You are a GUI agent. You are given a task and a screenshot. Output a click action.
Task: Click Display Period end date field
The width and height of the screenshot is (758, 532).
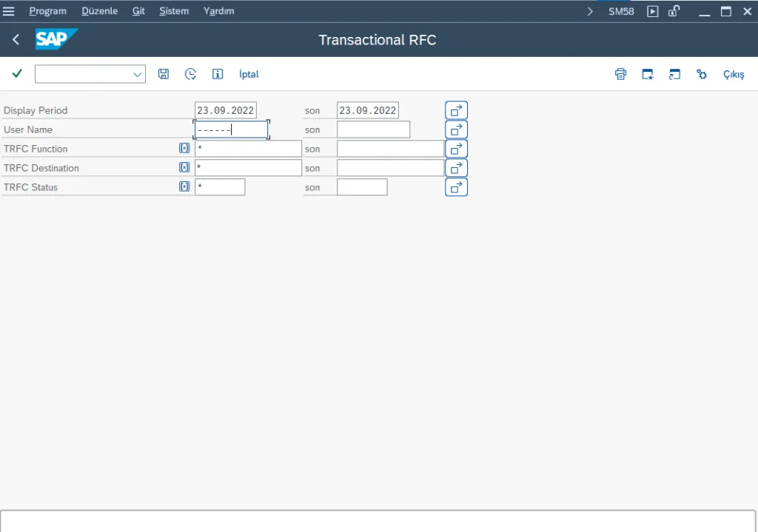[x=367, y=110]
